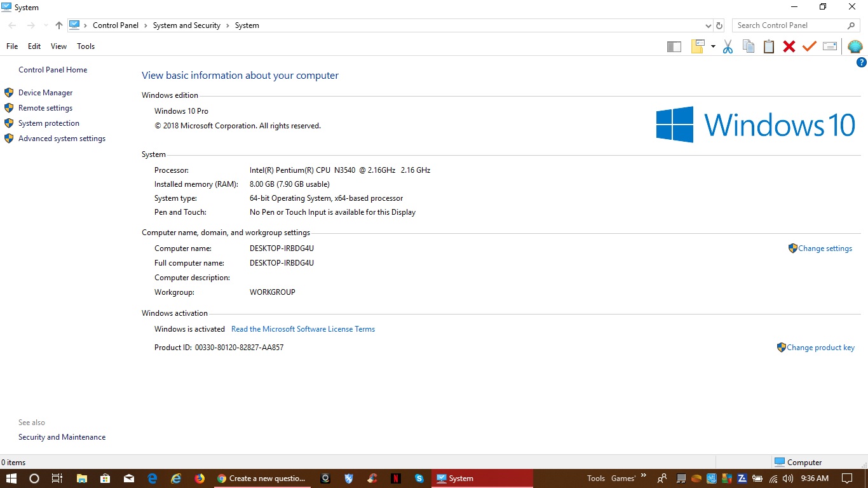Open Control Panel Home
The image size is (868, 488).
(53, 70)
